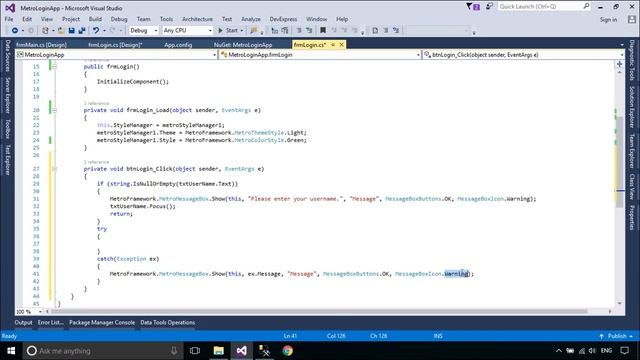Open the MetroLoginApp.frmLogin class dropdown
The height and width of the screenshot is (360, 640).
[x=320, y=55]
